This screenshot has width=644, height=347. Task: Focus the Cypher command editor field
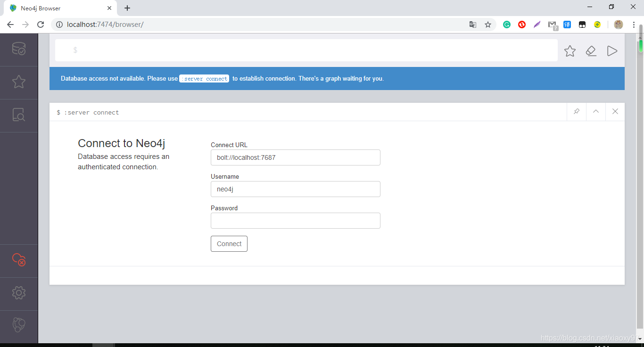click(x=306, y=50)
